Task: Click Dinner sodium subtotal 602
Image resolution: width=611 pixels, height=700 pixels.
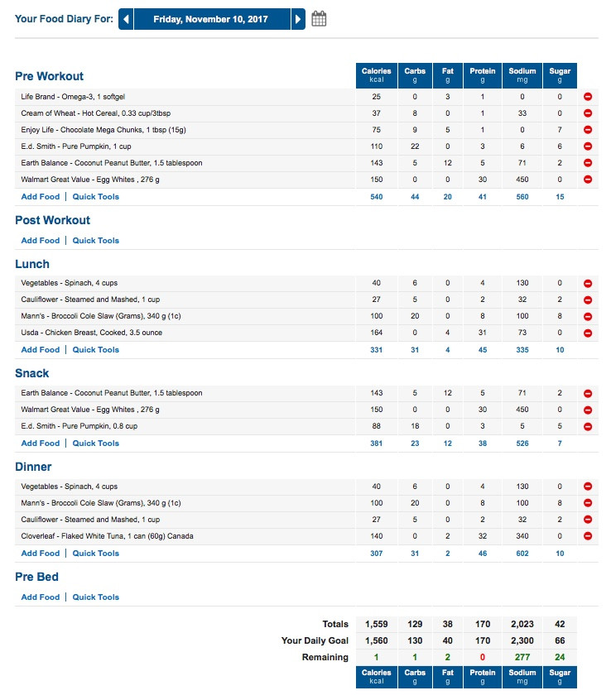Action: point(522,554)
